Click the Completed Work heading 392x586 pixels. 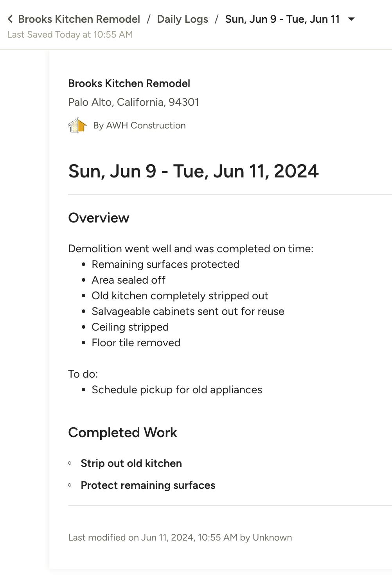pos(122,432)
